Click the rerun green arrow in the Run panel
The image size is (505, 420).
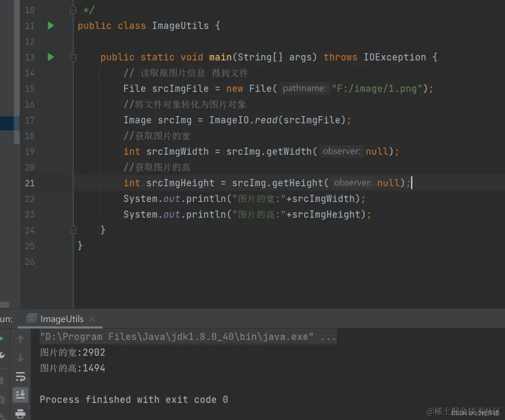pos(1,339)
